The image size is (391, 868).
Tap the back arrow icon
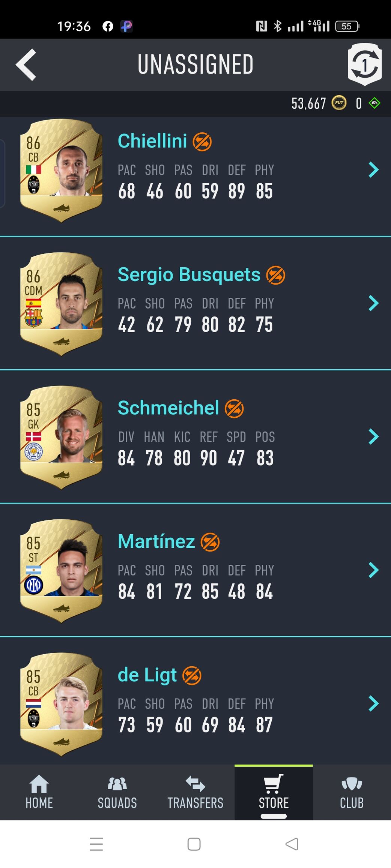pyautogui.click(x=26, y=64)
